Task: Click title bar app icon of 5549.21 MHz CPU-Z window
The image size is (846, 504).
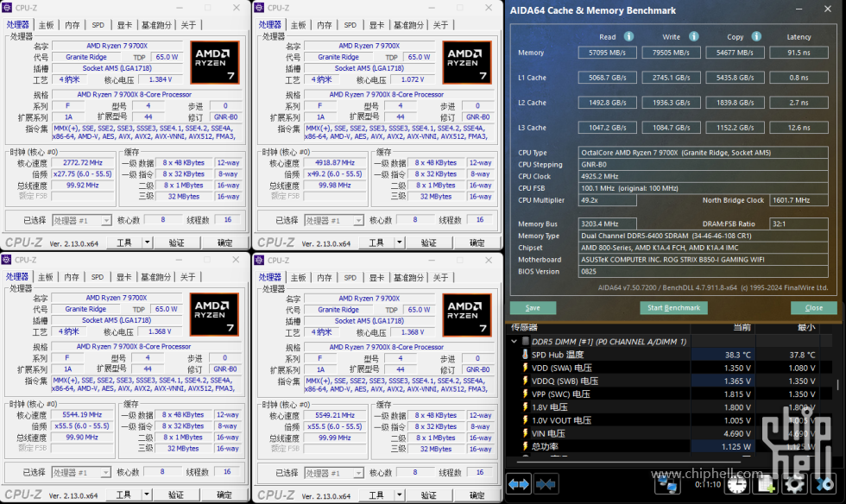Action: click(259, 260)
